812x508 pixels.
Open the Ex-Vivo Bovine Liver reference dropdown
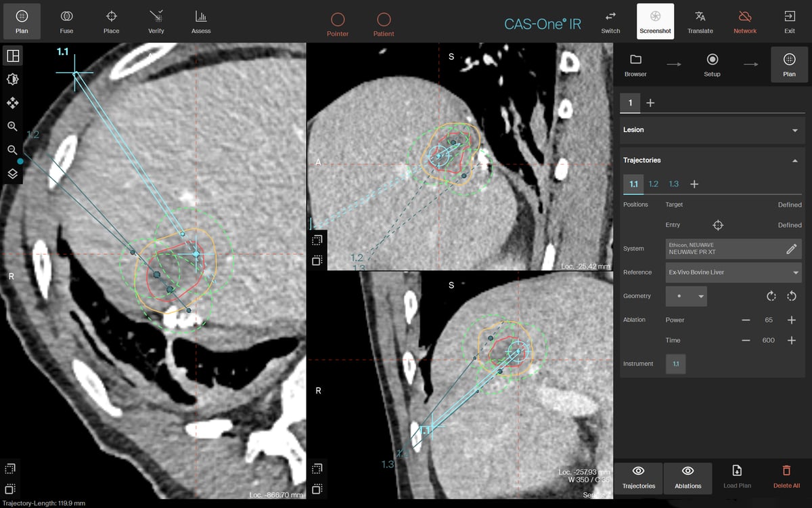[733, 272]
